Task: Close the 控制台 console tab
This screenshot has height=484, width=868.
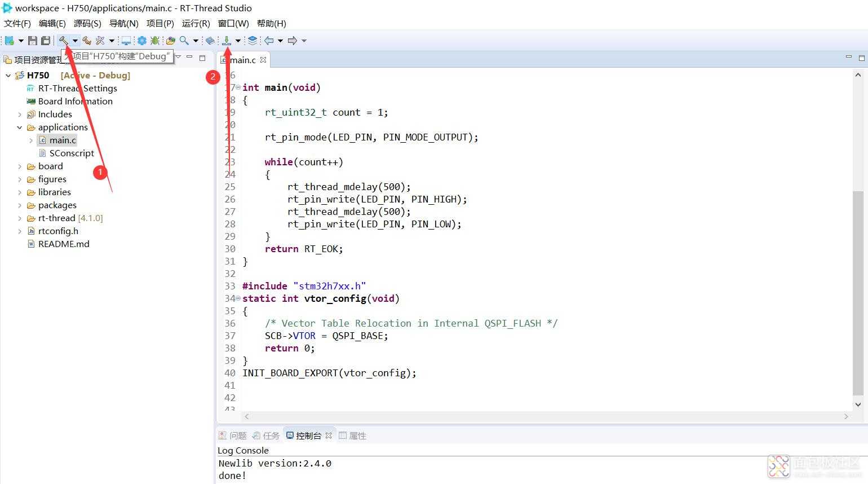Action: pos(329,435)
